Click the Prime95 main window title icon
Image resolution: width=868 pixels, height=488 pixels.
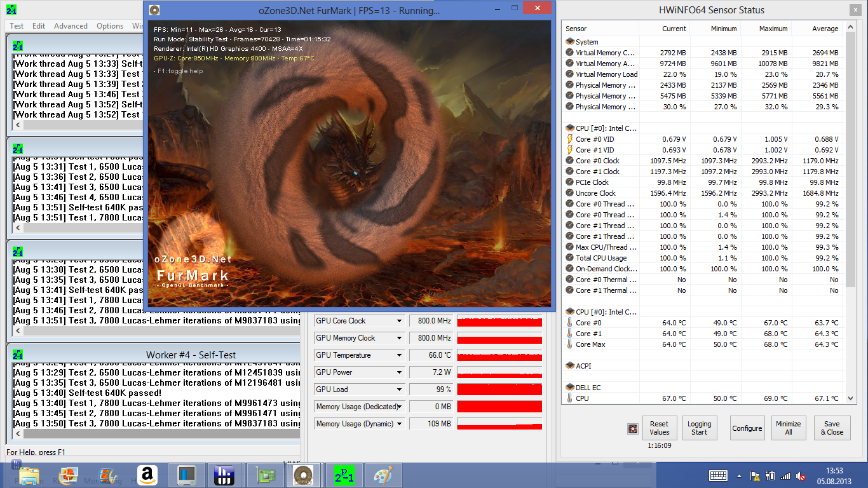pyautogui.click(x=11, y=9)
